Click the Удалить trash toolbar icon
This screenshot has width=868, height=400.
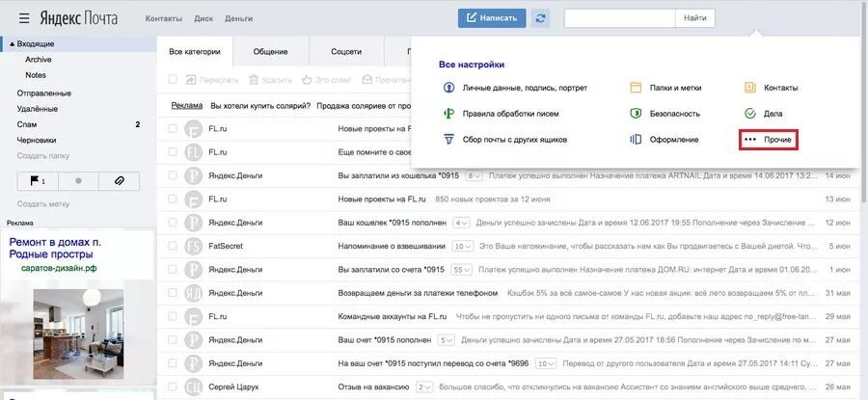[254, 80]
